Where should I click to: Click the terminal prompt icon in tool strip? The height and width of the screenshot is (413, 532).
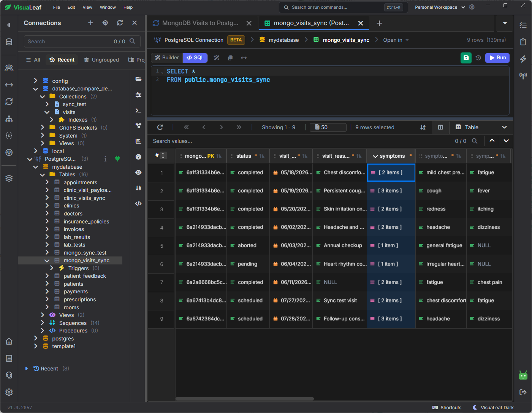138,111
